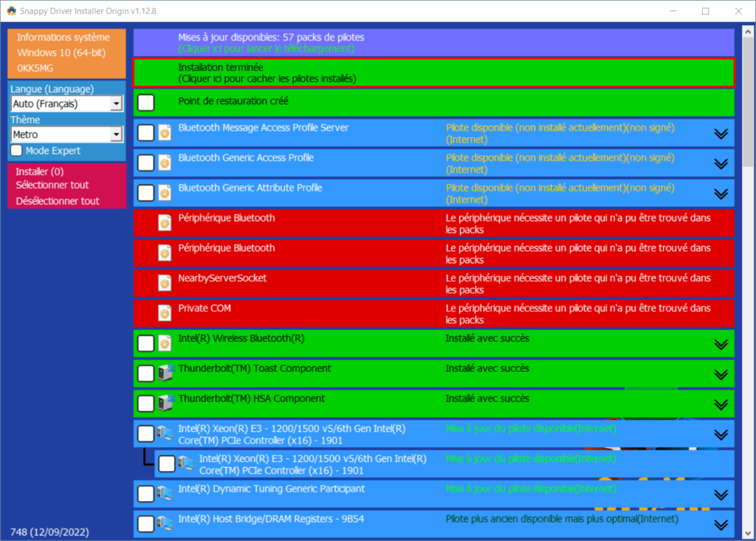This screenshot has width=756, height=541.
Task: Expand Bluetooth Message Access Profile Server details
Action: pos(721,134)
